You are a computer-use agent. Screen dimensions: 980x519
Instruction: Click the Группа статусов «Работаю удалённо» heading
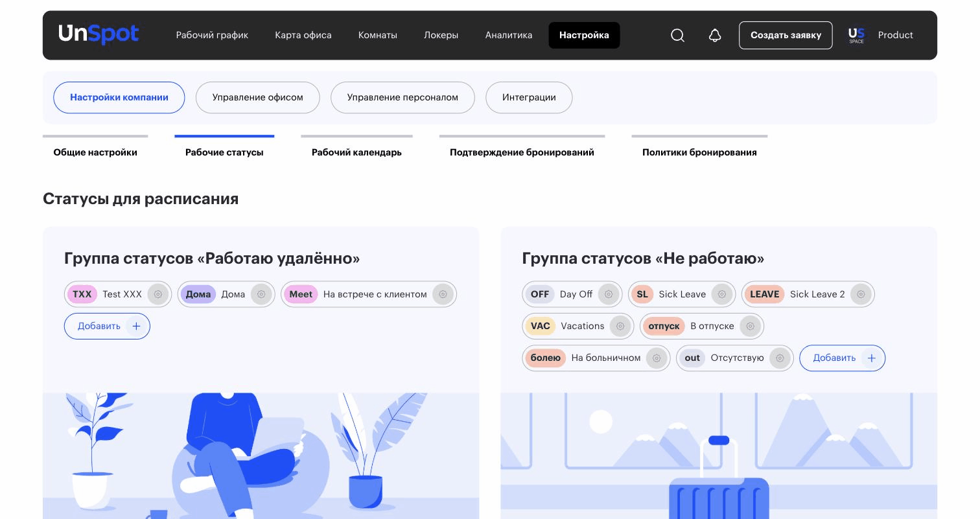click(x=212, y=259)
